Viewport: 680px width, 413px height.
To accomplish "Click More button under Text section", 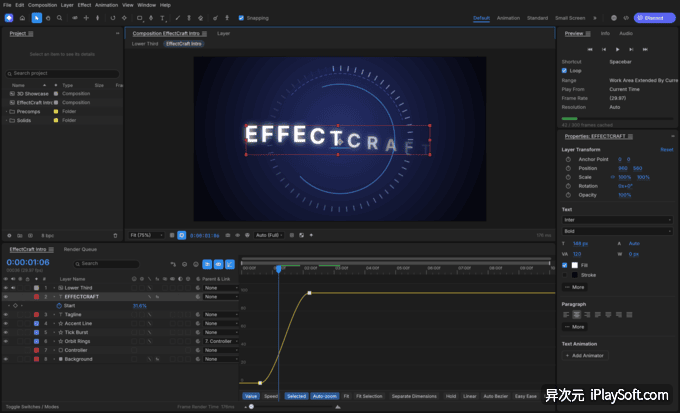I will [x=575, y=287].
